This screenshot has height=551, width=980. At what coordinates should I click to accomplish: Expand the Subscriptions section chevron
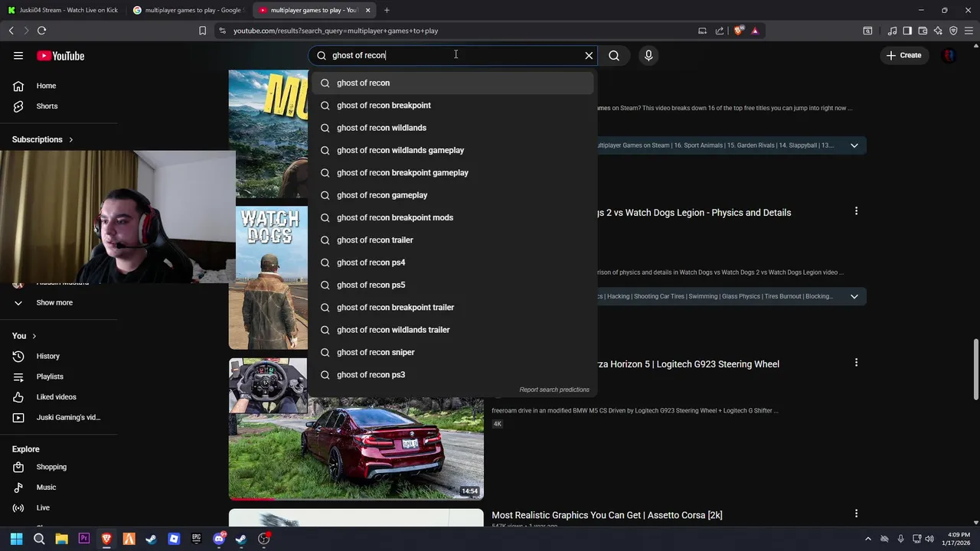(71, 139)
